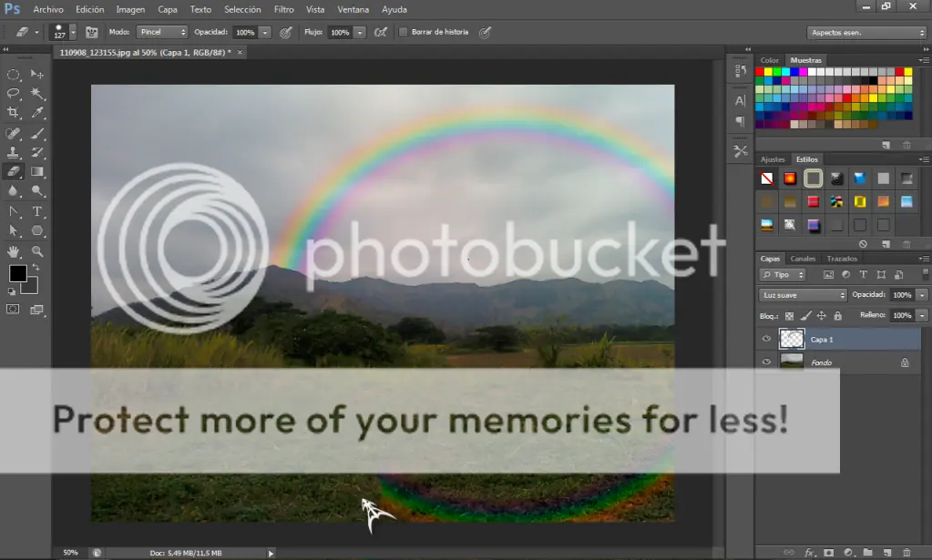Open the Filtro menu
The height and width of the screenshot is (560, 932).
tap(283, 9)
